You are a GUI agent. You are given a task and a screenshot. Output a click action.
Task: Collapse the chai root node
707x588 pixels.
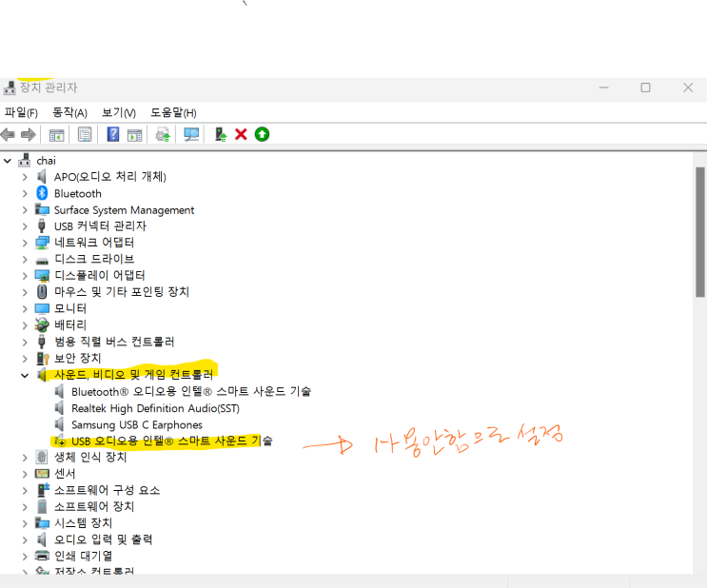coord(8,160)
